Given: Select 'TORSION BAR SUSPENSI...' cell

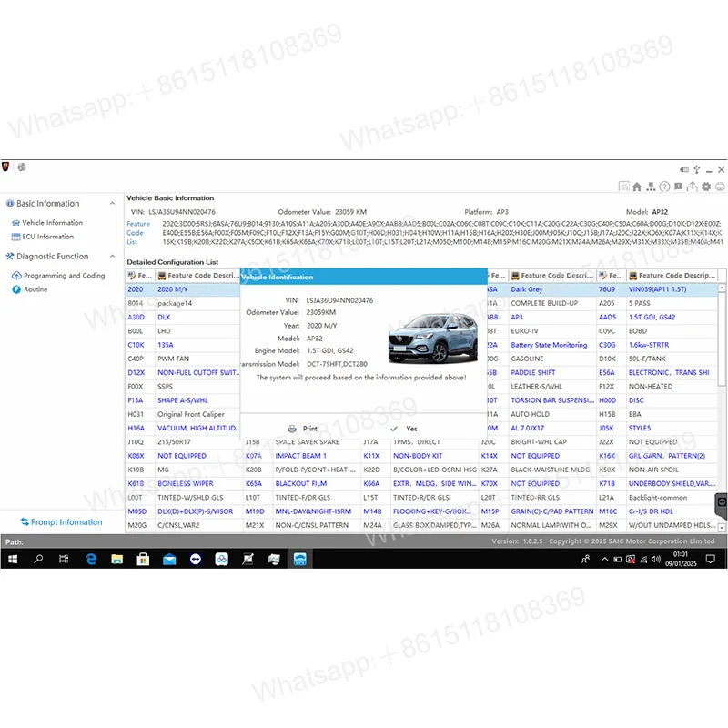Looking at the screenshot, I should (552, 400).
